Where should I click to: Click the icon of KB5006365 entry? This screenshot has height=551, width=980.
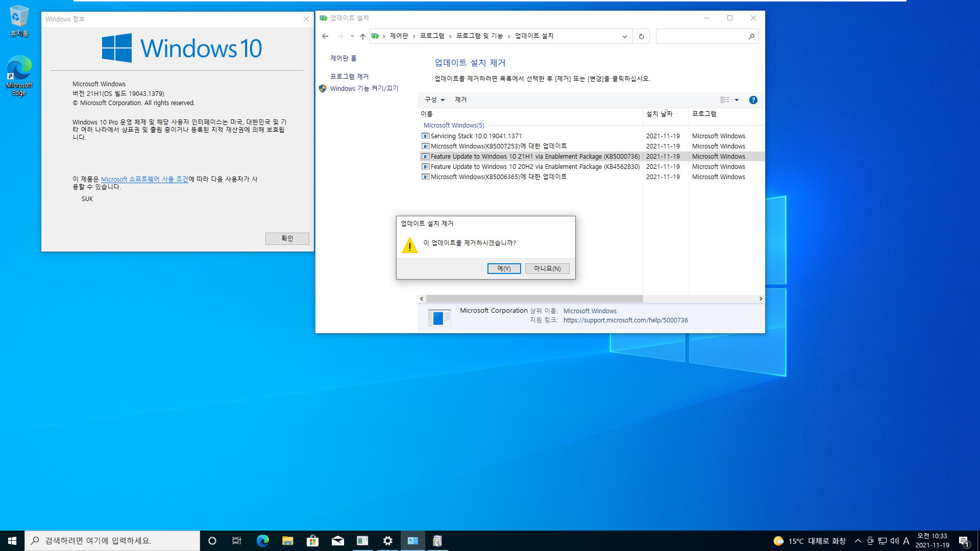tap(425, 177)
